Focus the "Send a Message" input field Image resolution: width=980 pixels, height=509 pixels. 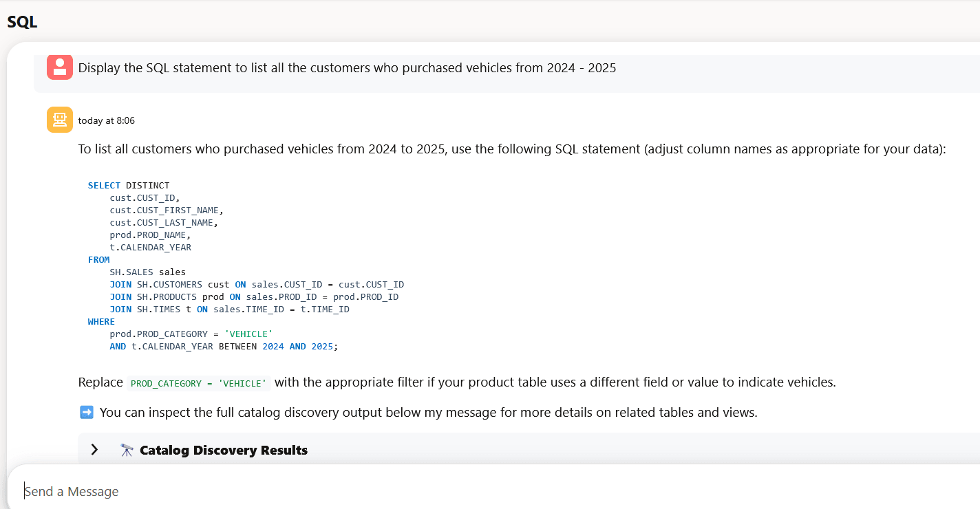point(482,491)
